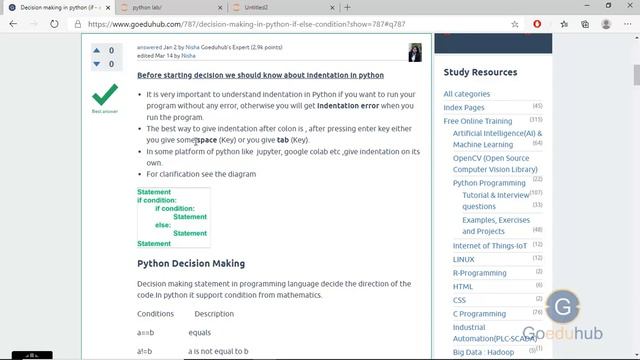Click author link Nisha after answered
640x360 pixels.
click(x=192, y=47)
